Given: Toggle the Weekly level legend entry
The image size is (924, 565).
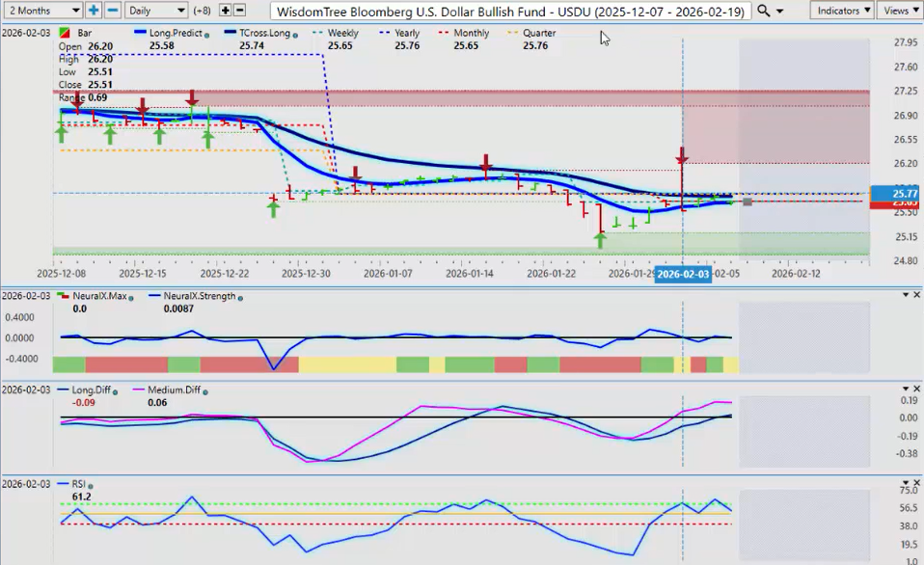Looking at the screenshot, I should pyautogui.click(x=338, y=33).
